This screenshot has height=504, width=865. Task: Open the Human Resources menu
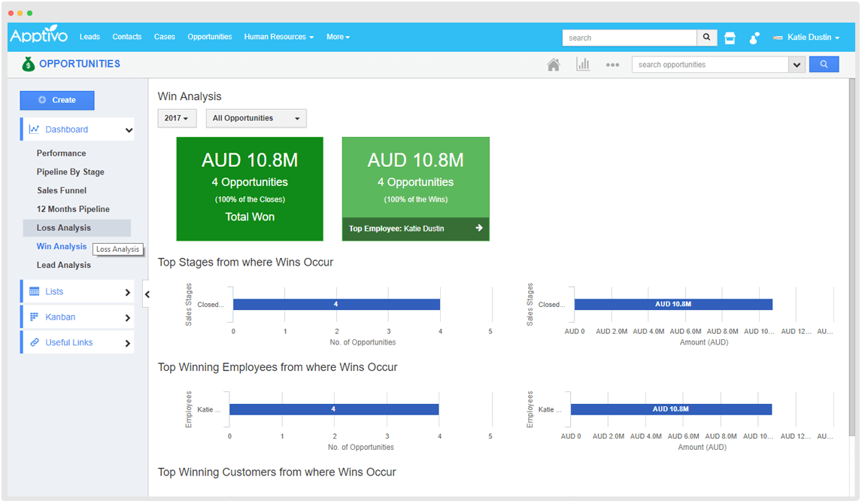pos(278,36)
